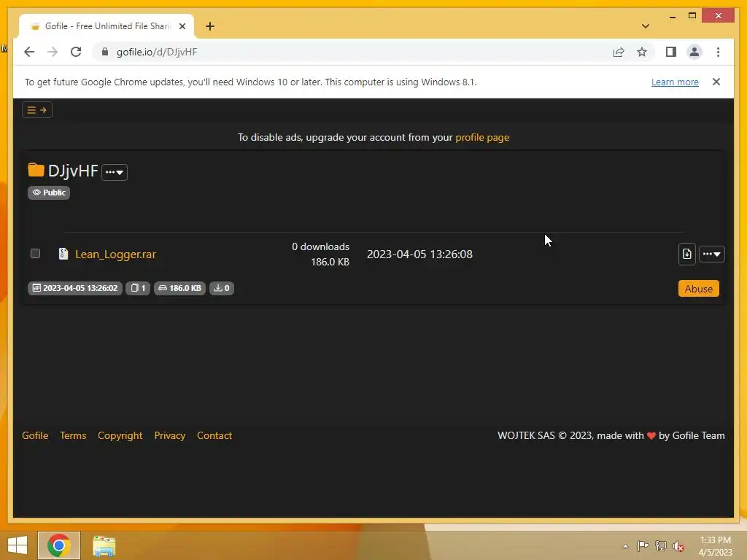Tick the Lean_Logger.rar checkbox
Viewport: 747px width, 560px height.
(35, 253)
